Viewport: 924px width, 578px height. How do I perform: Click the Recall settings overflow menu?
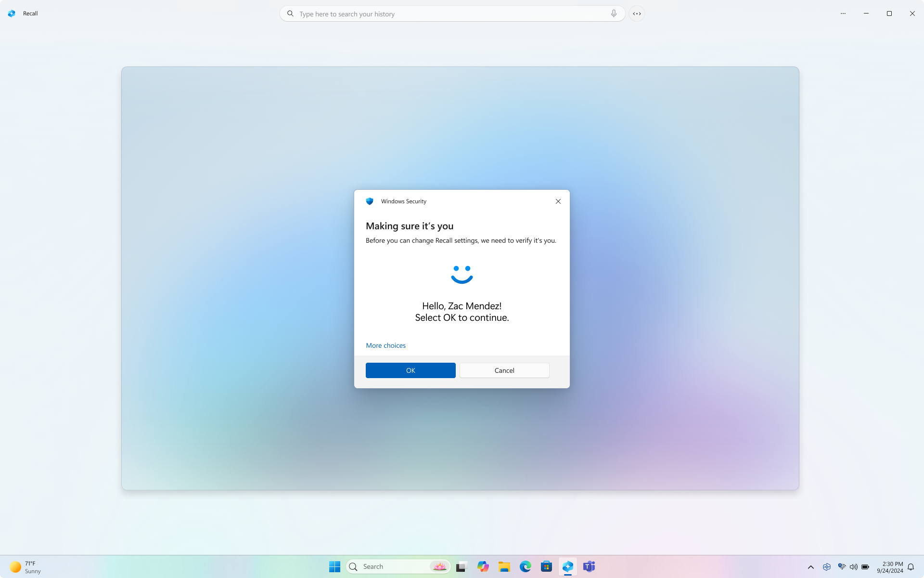click(x=844, y=13)
